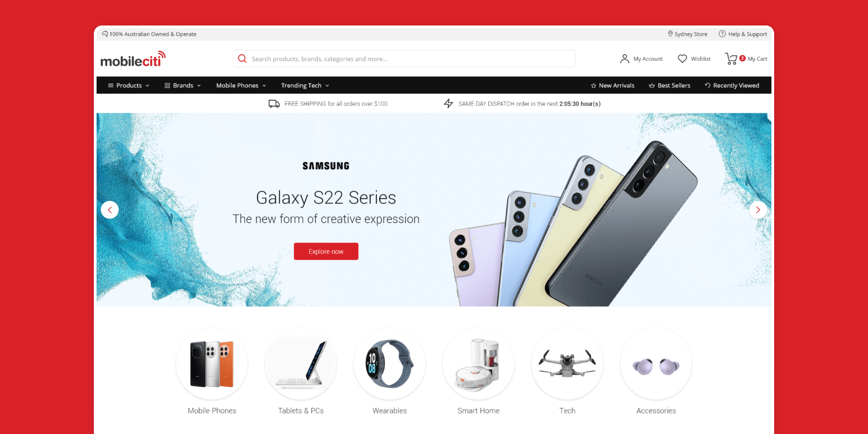Open the shopping cart icon
Image resolution: width=868 pixels, height=434 pixels.
[x=731, y=59]
